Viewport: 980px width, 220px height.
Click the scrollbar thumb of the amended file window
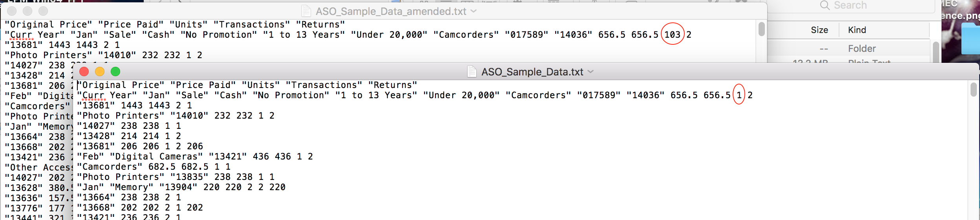click(x=762, y=29)
